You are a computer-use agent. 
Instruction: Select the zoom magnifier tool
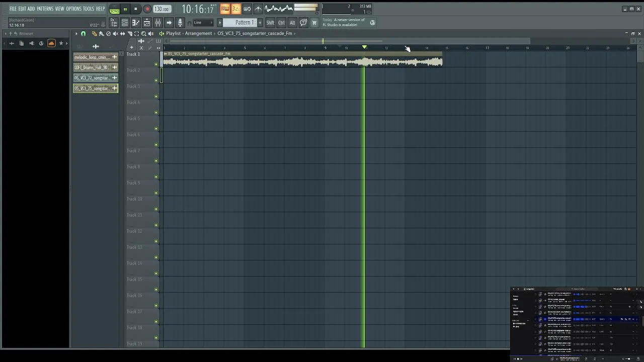click(x=143, y=34)
